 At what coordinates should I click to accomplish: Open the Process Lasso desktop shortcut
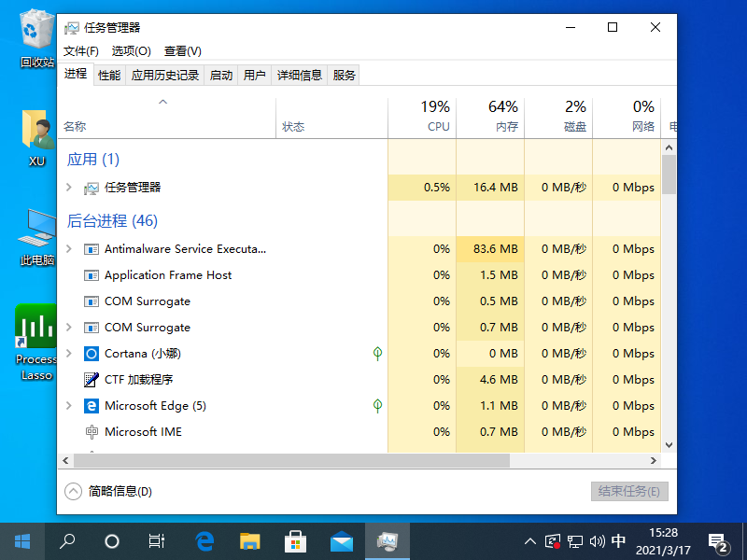click(x=36, y=343)
